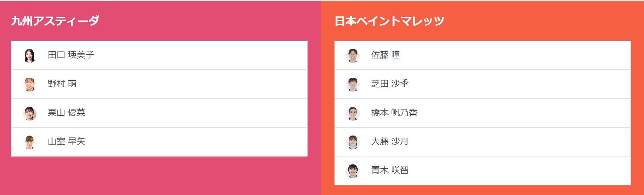644x195 pixels.
Task: Open the 山室 早矢 name link
Action: [x=66, y=141]
